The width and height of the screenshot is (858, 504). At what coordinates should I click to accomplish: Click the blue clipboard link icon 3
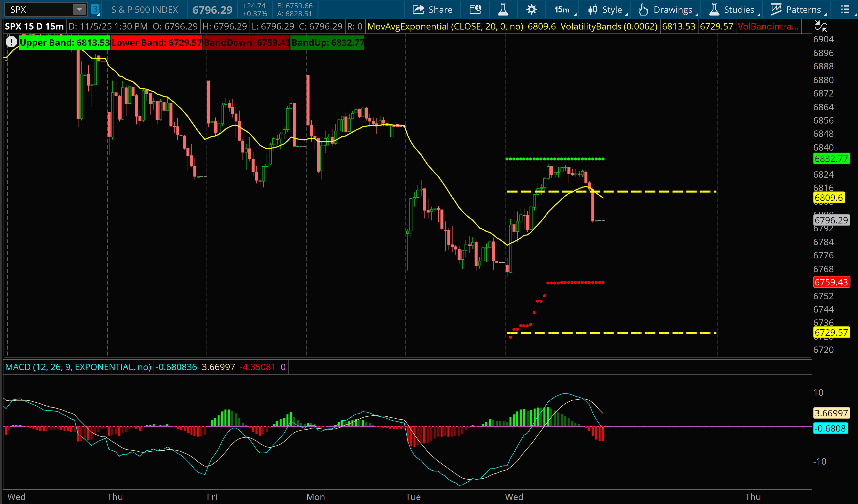(95, 10)
